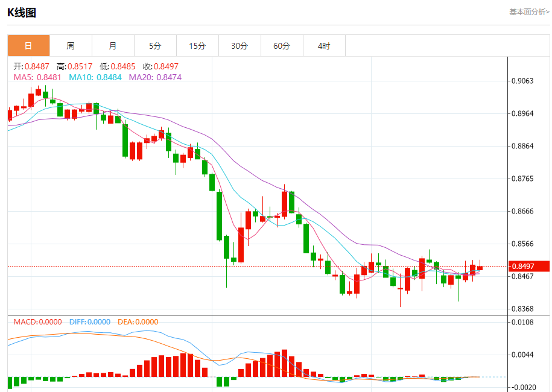This screenshot has height=392, width=552.
Task: Open the 5分 interval tab
Action: tap(155, 46)
